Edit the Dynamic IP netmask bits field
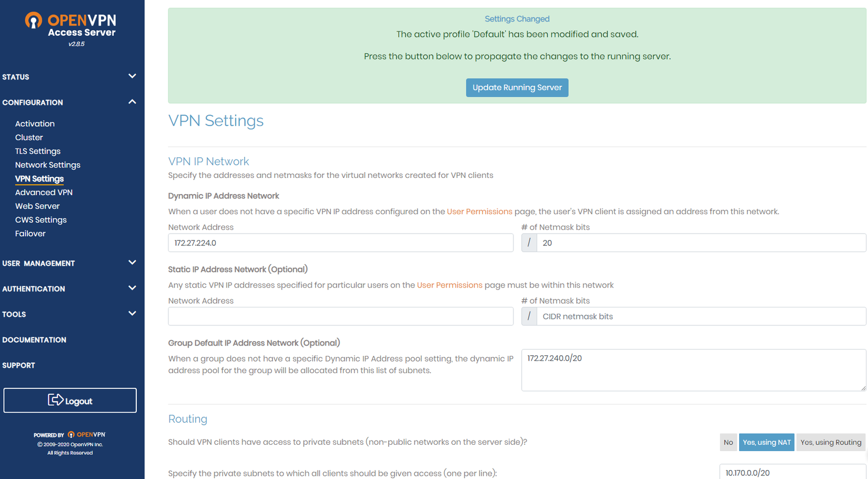The width and height of the screenshot is (868, 479). [x=701, y=243]
